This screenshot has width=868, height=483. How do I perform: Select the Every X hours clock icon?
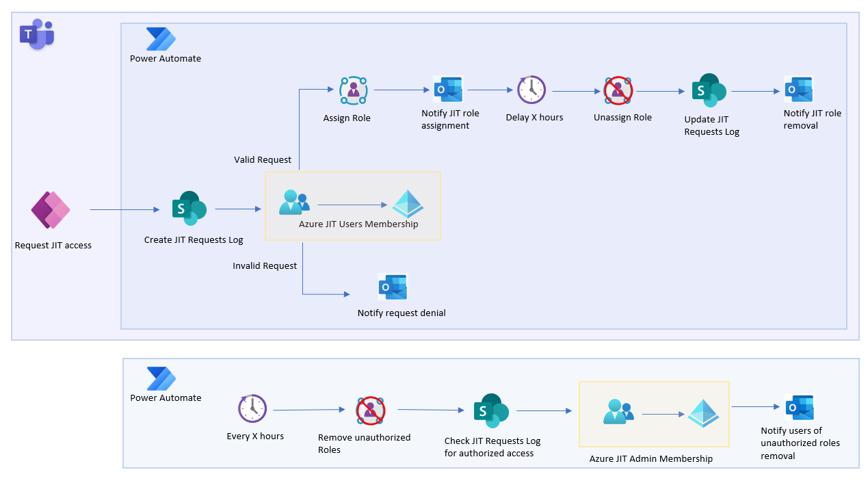pyautogui.click(x=252, y=408)
